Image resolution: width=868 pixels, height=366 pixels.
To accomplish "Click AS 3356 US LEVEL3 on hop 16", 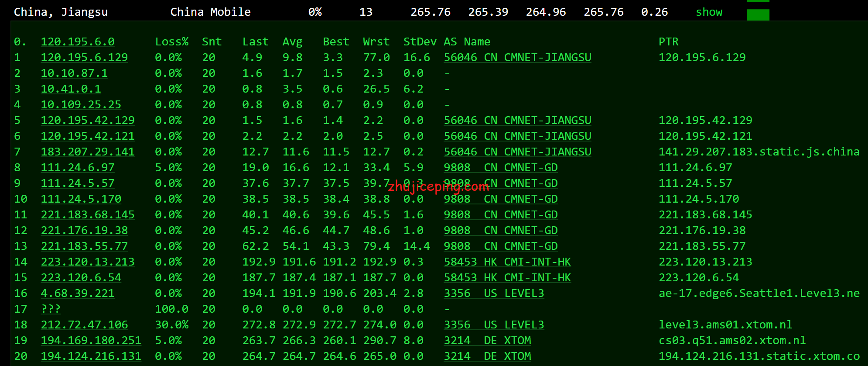I will pyautogui.click(x=494, y=293).
